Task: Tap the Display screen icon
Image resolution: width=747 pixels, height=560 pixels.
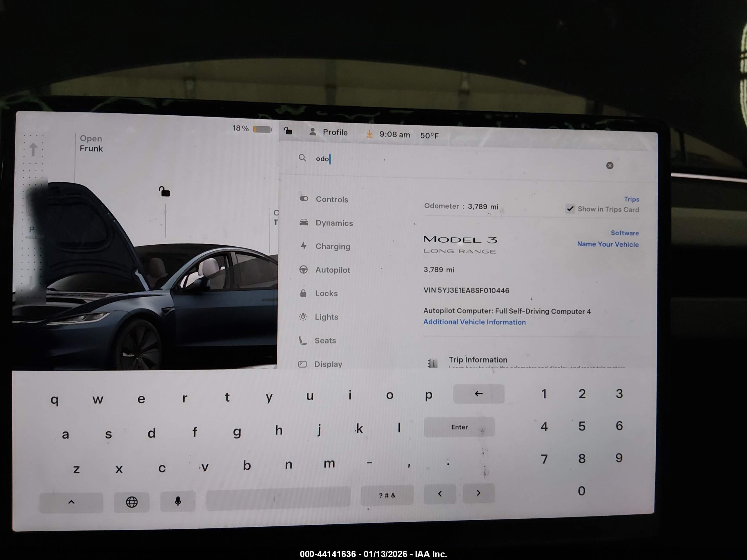Action: pos(302,364)
